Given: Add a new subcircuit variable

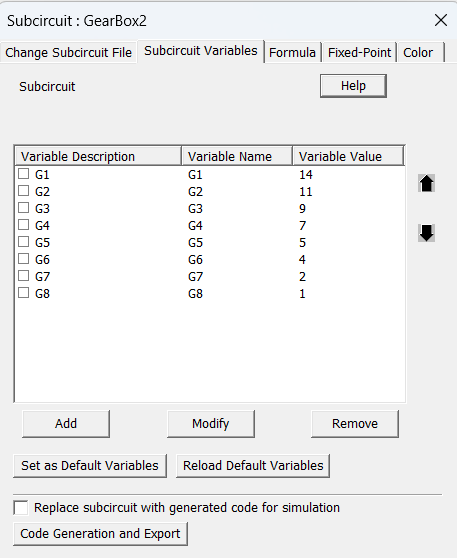Looking at the screenshot, I should [66, 424].
